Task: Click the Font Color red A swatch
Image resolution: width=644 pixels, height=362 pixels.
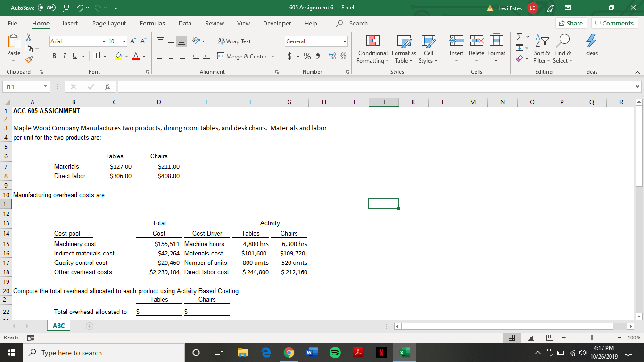Action: tap(135, 57)
